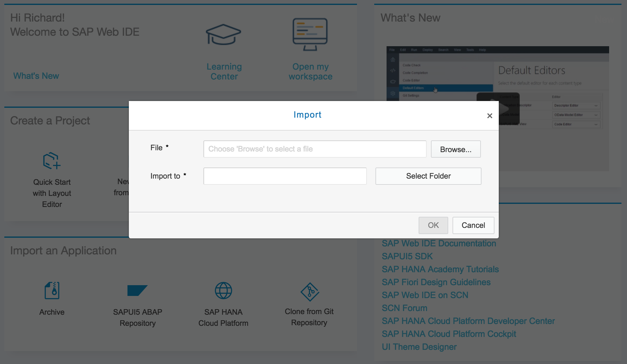Cancel the Import dialog

[473, 225]
